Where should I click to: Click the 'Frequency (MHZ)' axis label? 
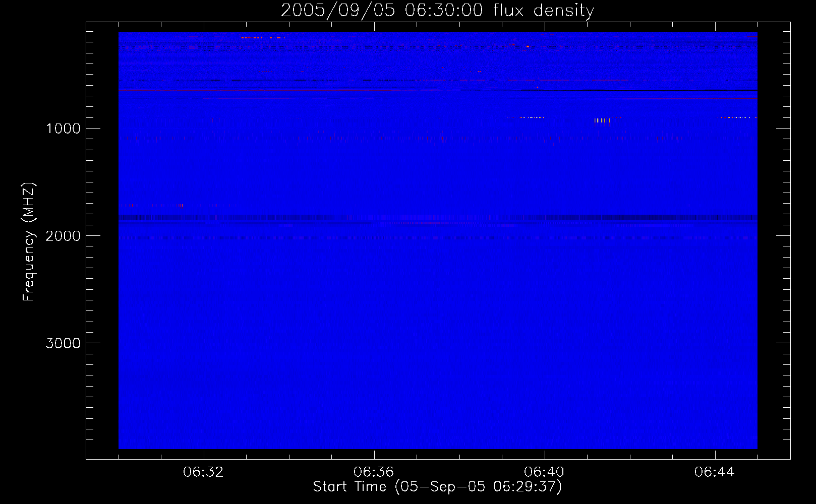(29, 242)
